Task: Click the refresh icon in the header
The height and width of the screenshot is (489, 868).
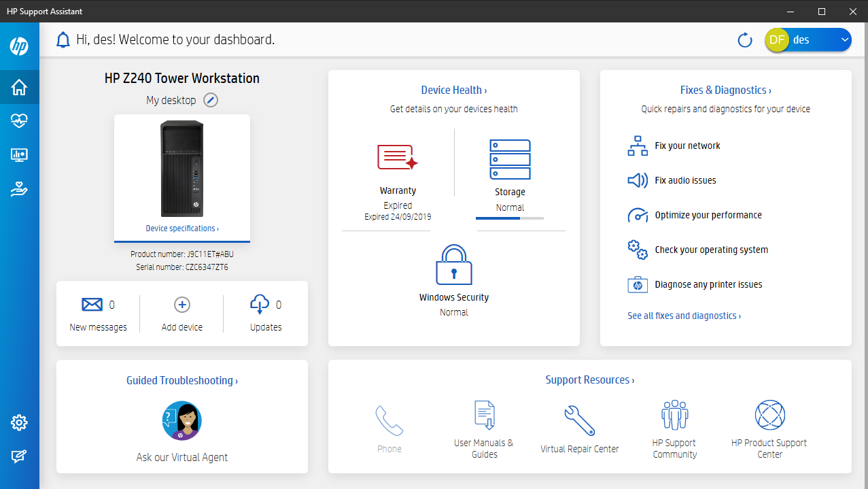Action: click(x=745, y=40)
